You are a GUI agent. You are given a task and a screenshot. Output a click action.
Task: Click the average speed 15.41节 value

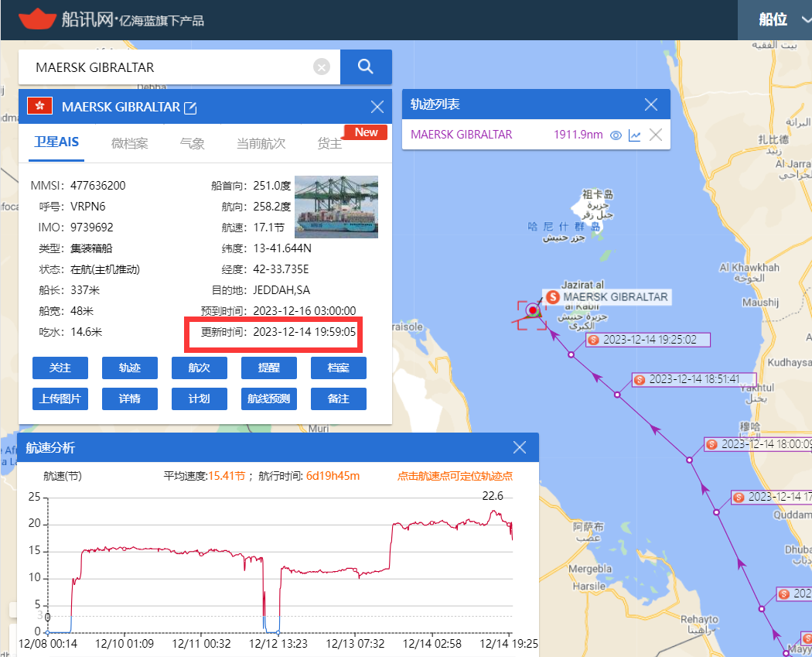pos(227,476)
